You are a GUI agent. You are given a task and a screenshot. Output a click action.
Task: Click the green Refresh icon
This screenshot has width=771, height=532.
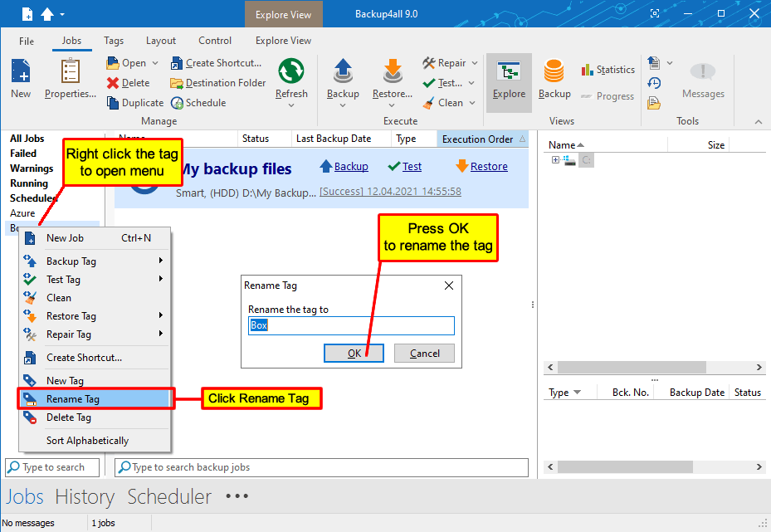[291, 71]
